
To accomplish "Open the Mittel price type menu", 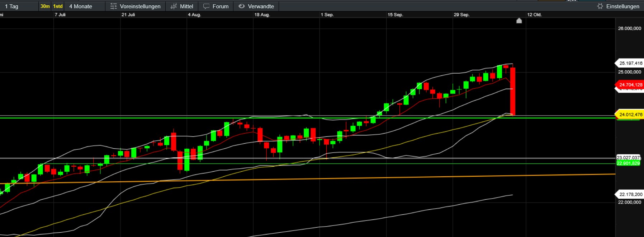I will [182, 6].
